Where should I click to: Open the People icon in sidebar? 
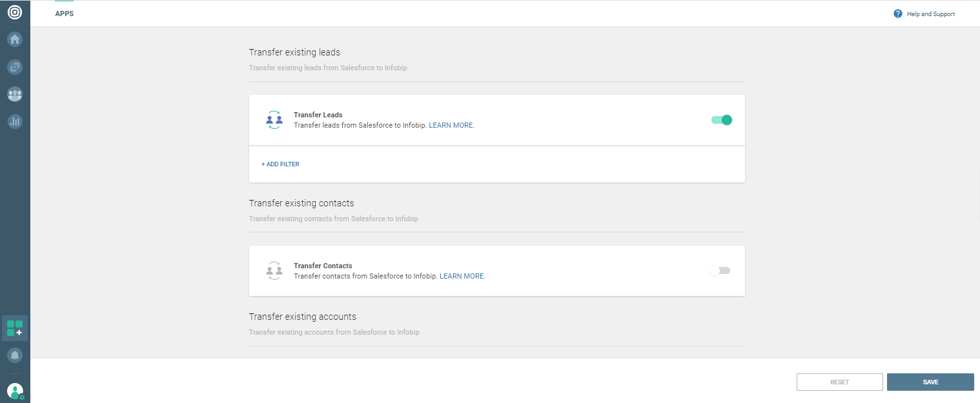[15, 94]
